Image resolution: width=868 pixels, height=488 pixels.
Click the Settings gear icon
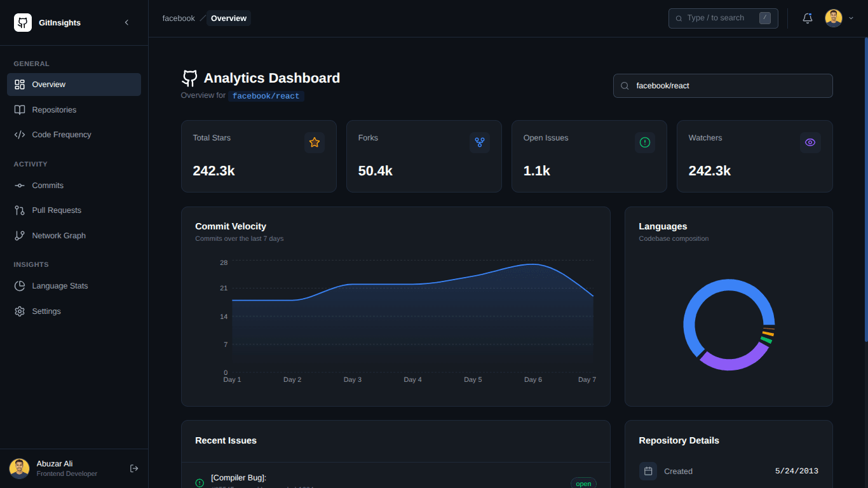coord(20,311)
